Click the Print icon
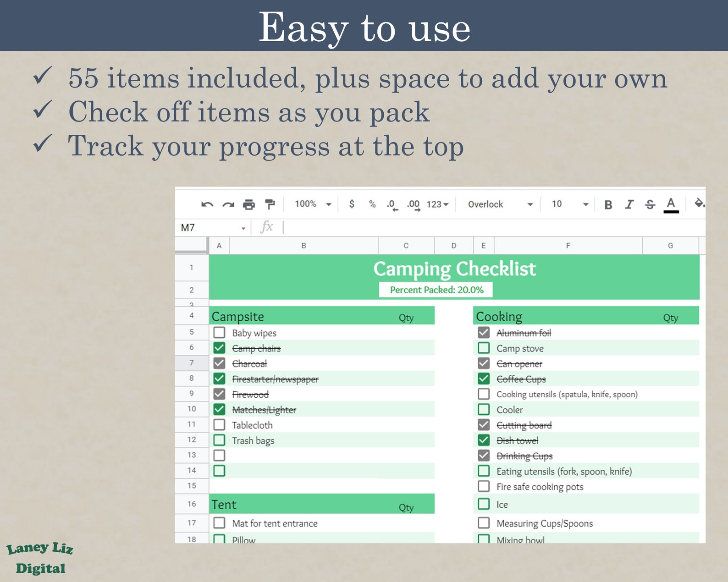Screen dimensions: 728x582 pyautogui.click(x=248, y=204)
